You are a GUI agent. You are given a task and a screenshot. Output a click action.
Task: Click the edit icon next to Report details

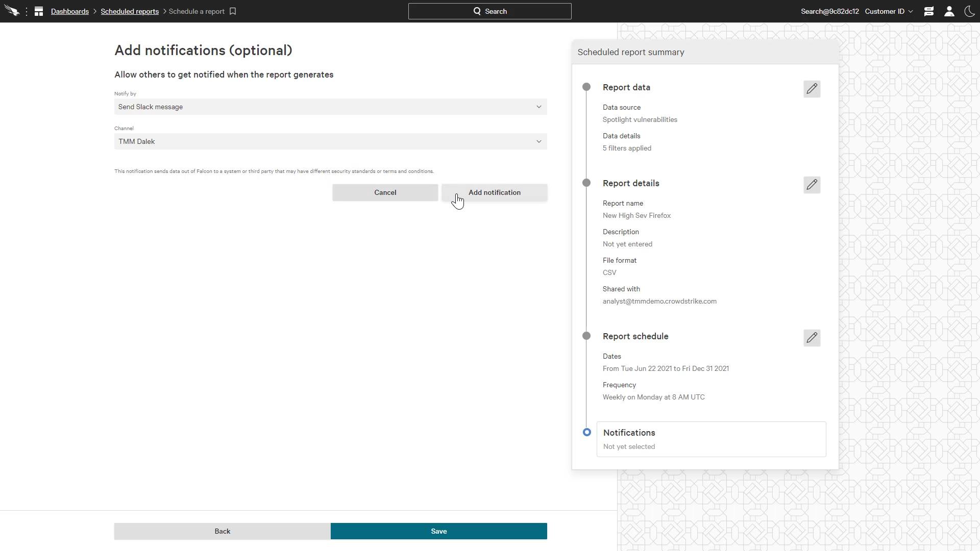[813, 184]
